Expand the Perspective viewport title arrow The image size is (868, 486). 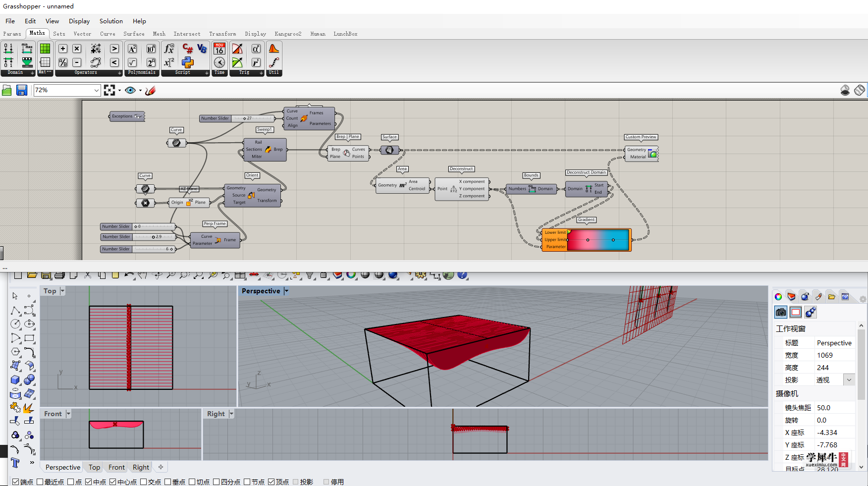point(286,291)
